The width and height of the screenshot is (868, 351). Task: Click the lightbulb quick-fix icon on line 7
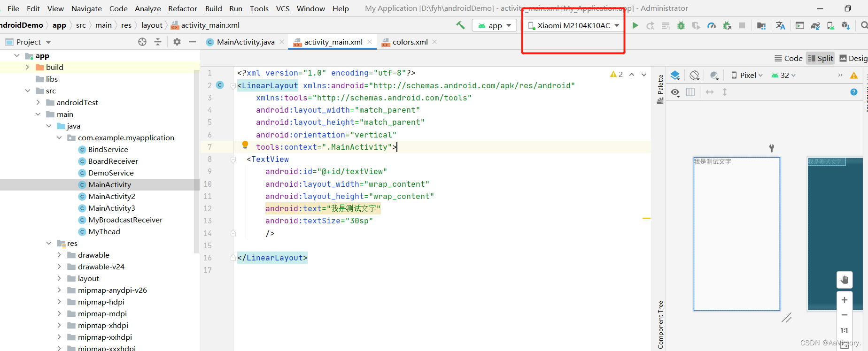[245, 145]
